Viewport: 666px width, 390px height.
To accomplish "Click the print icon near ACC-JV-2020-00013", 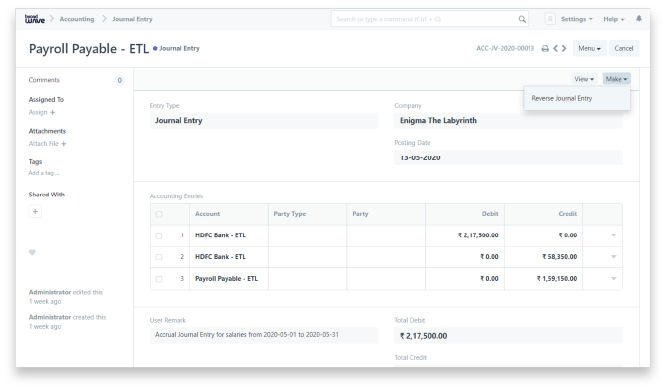I will click(545, 49).
